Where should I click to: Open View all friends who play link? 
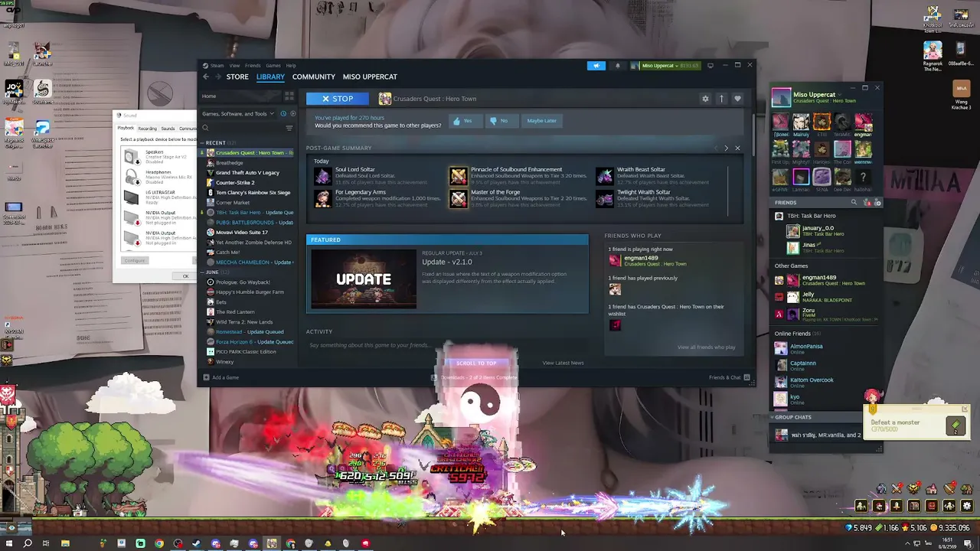(x=706, y=347)
